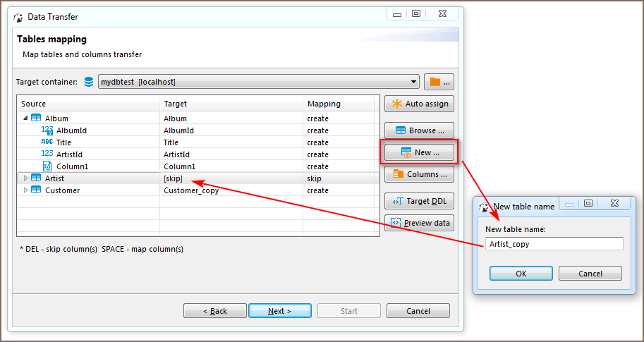
Task: Click the Customer table icon
Action: [36, 190]
